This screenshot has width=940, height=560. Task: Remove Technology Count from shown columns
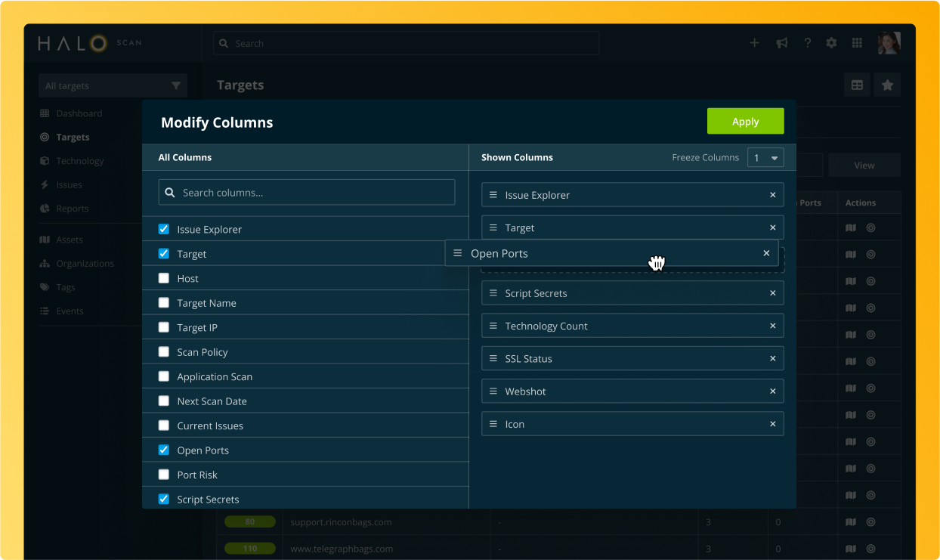772,326
